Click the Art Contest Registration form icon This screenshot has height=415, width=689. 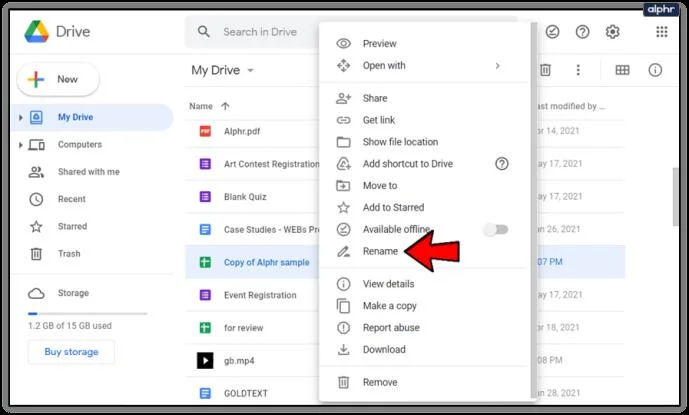click(x=205, y=164)
